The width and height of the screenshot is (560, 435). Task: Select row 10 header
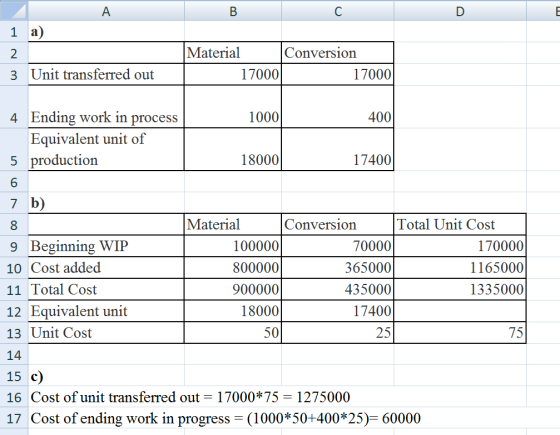[14, 268]
